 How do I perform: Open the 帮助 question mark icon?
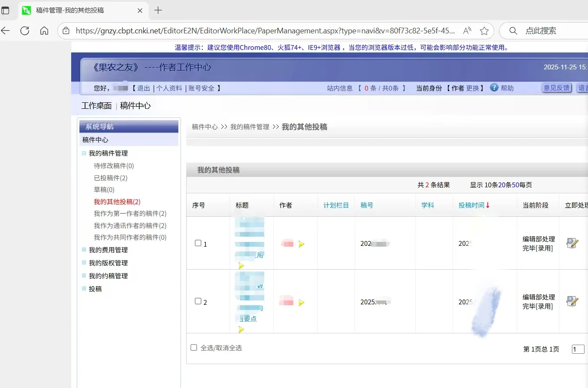tap(494, 88)
